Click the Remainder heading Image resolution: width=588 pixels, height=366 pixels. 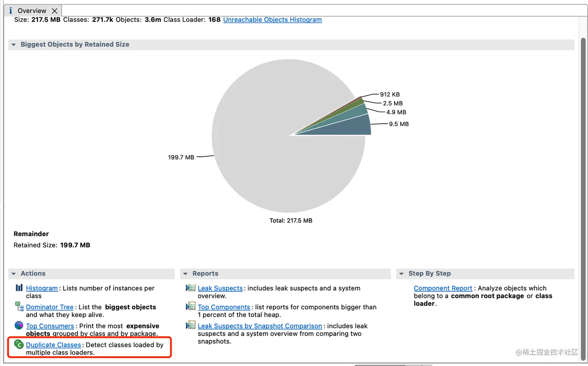click(31, 234)
